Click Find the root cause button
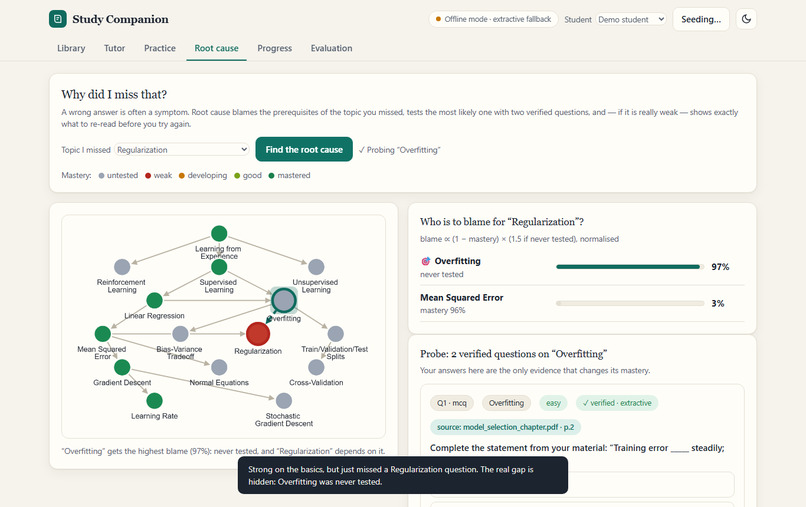This screenshot has height=507, width=806. [304, 149]
